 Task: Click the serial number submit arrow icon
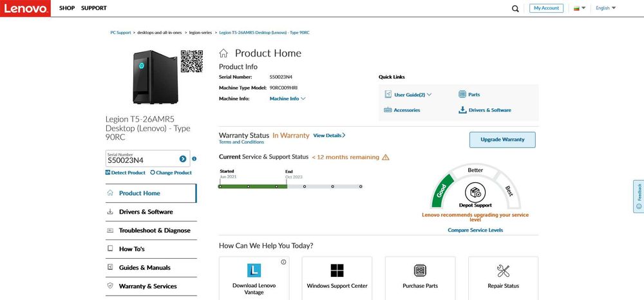tap(183, 158)
